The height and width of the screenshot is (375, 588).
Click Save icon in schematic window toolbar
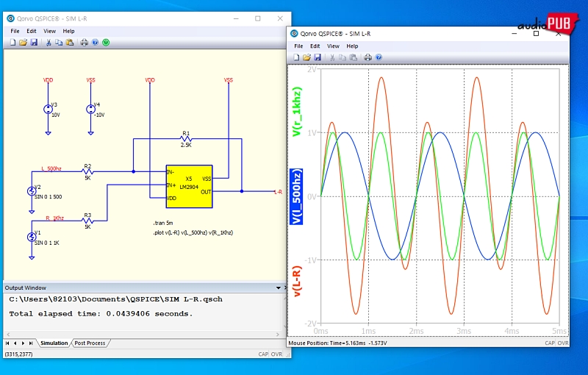tap(34, 43)
